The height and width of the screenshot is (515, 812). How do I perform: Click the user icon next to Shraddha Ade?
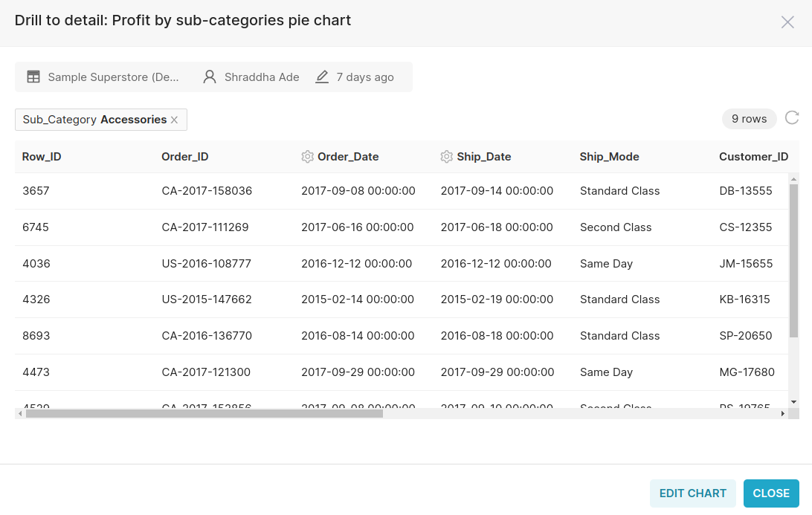[209, 76]
